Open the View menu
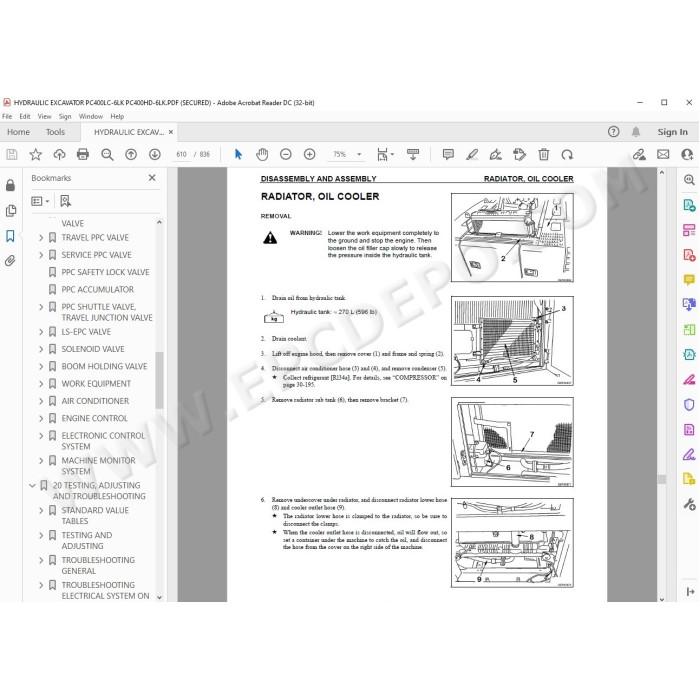Screen dimensions: 700x700 coord(45,117)
